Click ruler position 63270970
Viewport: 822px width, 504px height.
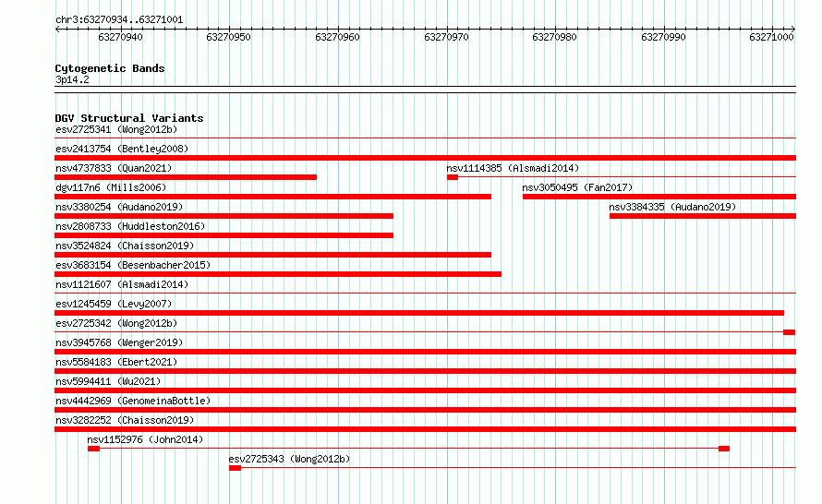coord(447,37)
